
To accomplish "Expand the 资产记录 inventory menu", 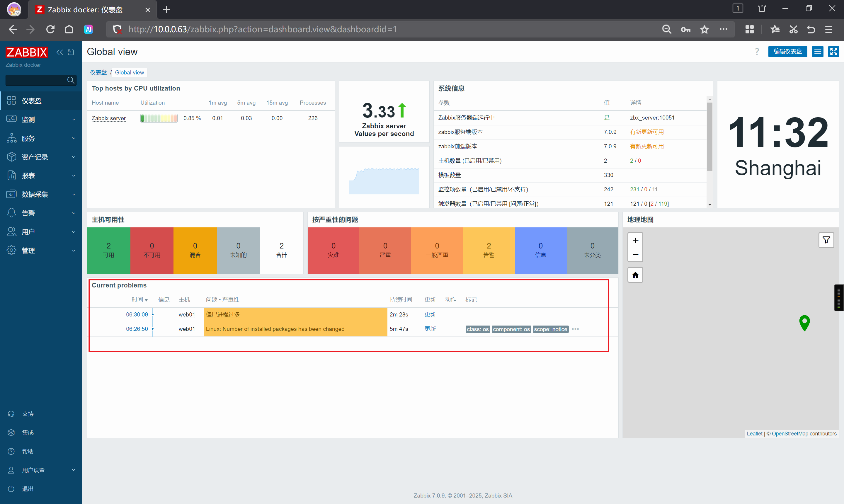I will point(41,157).
